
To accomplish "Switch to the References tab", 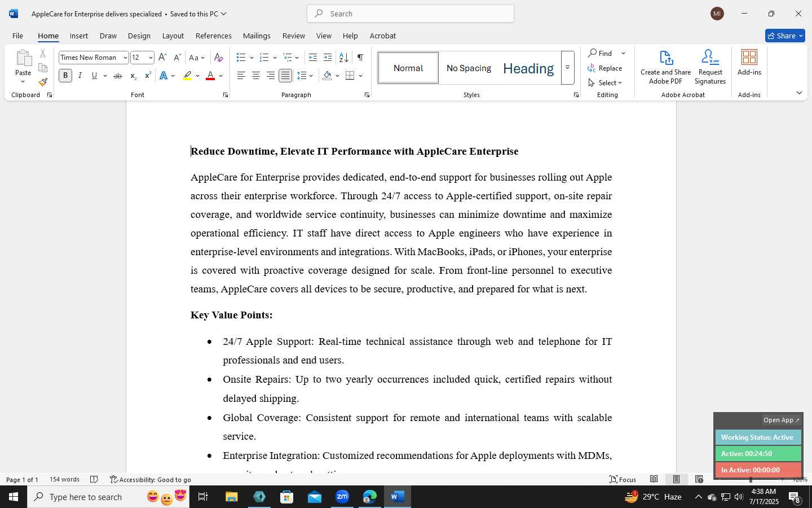I will pyautogui.click(x=213, y=36).
